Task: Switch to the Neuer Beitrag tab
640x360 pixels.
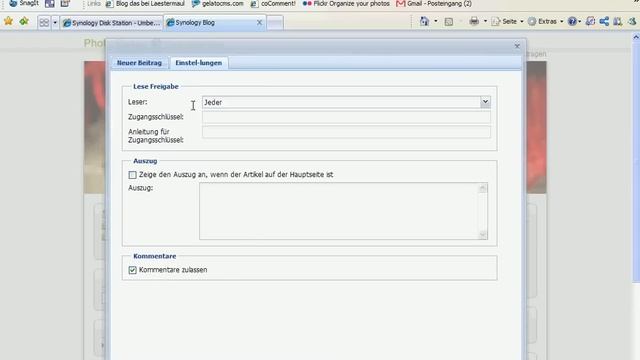Action: pyautogui.click(x=139, y=63)
